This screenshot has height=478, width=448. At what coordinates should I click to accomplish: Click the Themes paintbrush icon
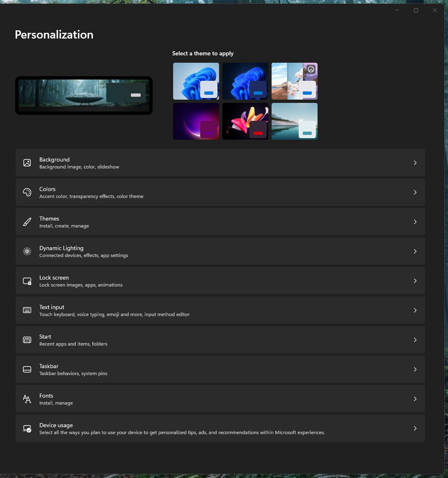(27, 222)
